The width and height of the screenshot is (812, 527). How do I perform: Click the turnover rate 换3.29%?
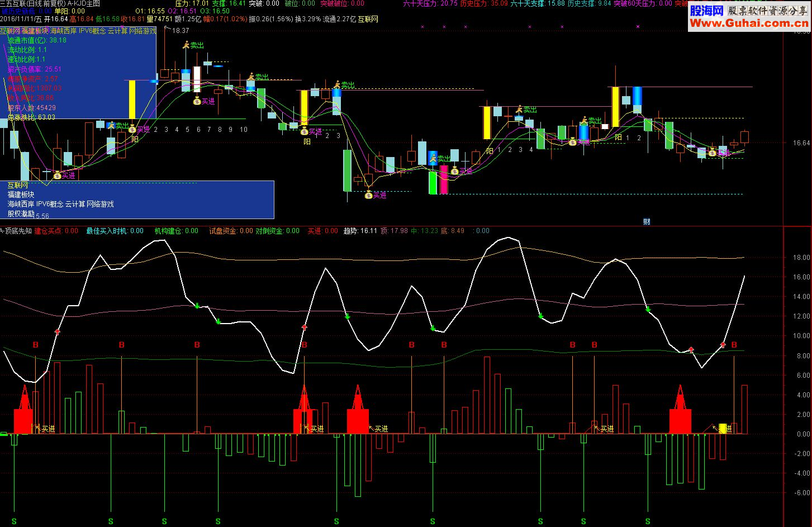tap(308, 19)
